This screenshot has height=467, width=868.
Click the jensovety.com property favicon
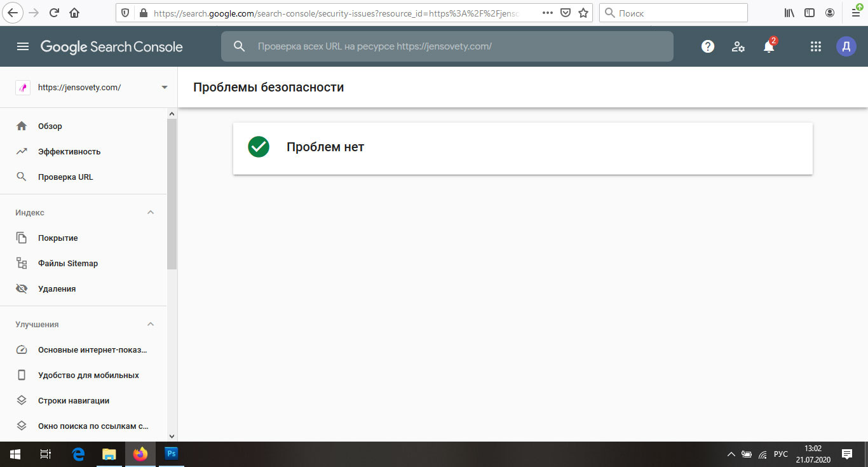coord(23,88)
